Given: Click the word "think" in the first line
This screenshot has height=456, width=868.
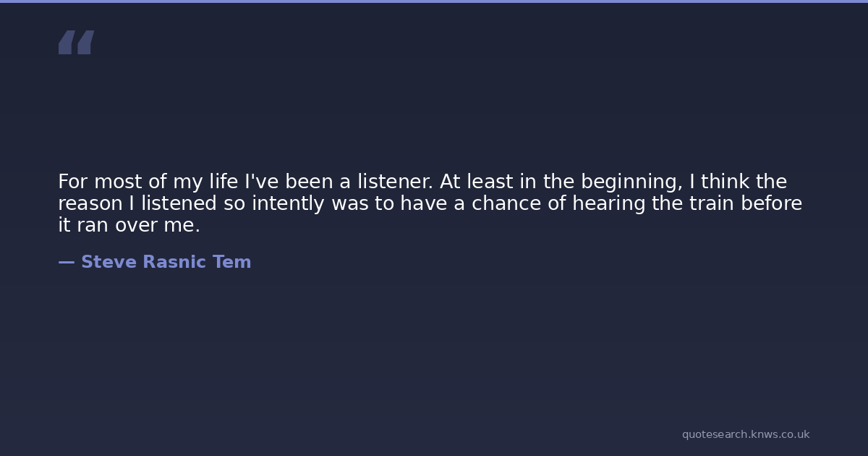Looking at the screenshot, I should [x=726, y=182].
